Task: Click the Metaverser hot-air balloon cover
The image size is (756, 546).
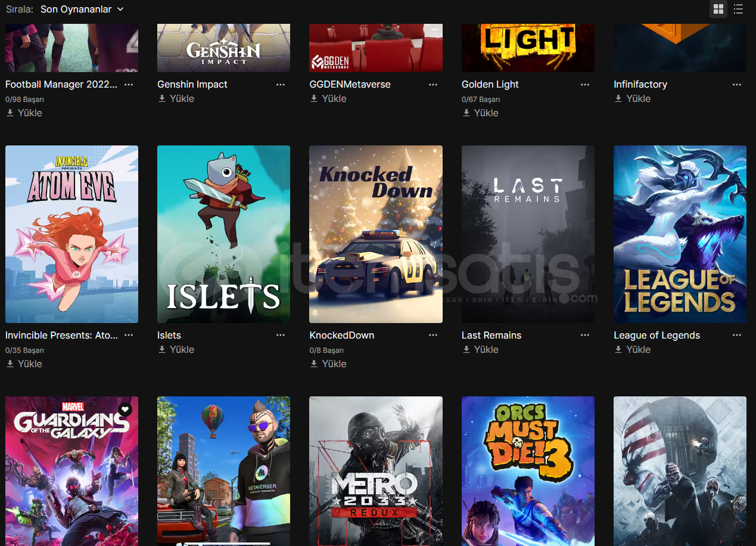Action: (223, 471)
